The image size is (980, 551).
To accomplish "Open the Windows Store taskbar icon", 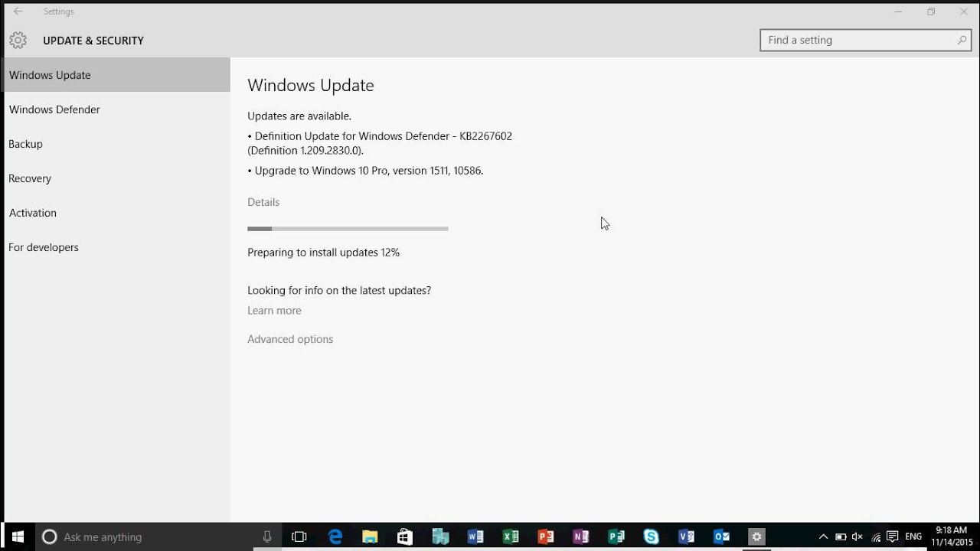I will click(405, 537).
